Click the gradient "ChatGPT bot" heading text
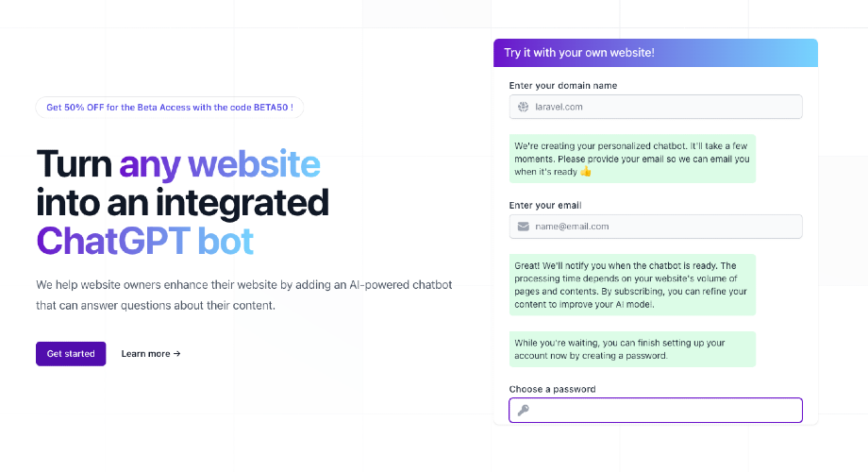Viewport: 868px width, 472px height. click(x=145, y=242)
